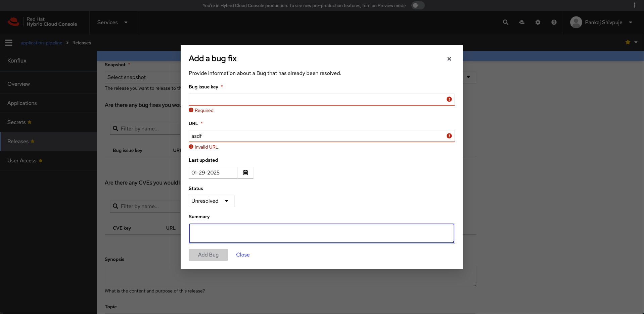Viewport: 644px width, 314px height.
Task: Click the Close link in dialog
Action: tap(243, 255)
